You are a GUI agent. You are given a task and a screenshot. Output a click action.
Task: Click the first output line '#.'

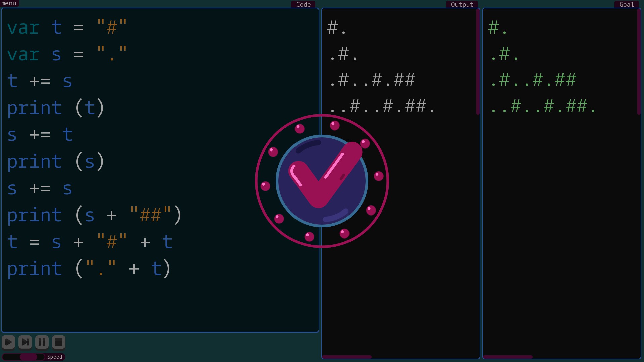coord(336,27)
